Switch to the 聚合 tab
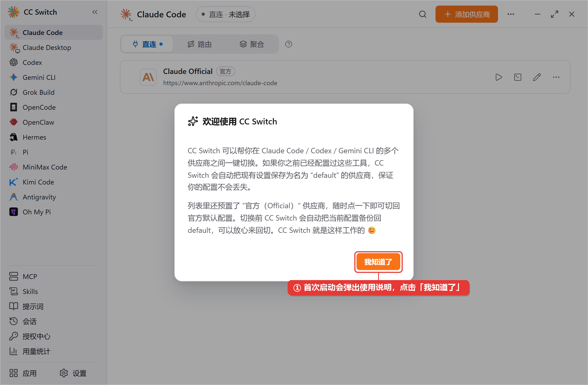Image resolution: width=588 pixels, height=385 pixels. [x=252, y=44]
